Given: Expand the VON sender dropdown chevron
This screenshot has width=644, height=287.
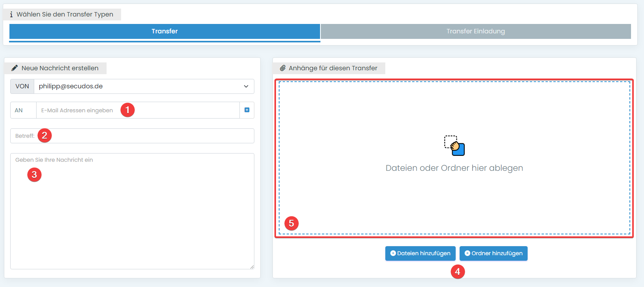Looking at the screenshot, I should pyautogui.click(x=246, y=86).
